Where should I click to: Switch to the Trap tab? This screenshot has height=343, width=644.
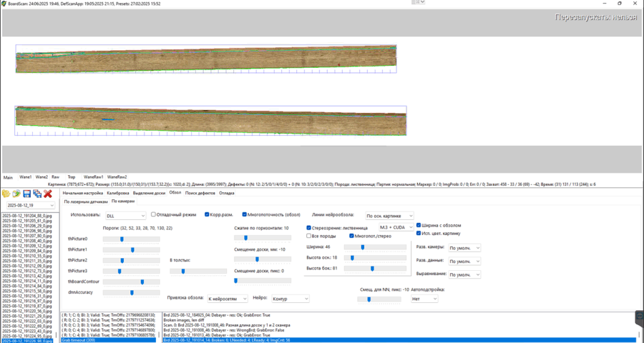72,177
